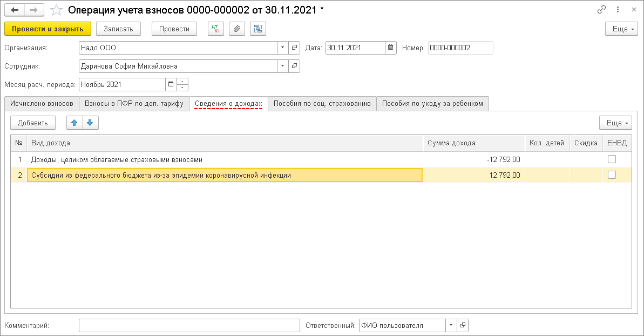Show Дт/Кт postings of the document
This screenshot has width=644, height=336.
point(215,29)
